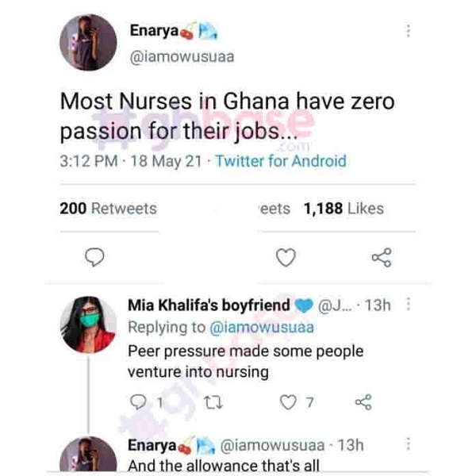The image size is (476, 476).
Task: Reply to the main nurses tweet
Action: 95,257
